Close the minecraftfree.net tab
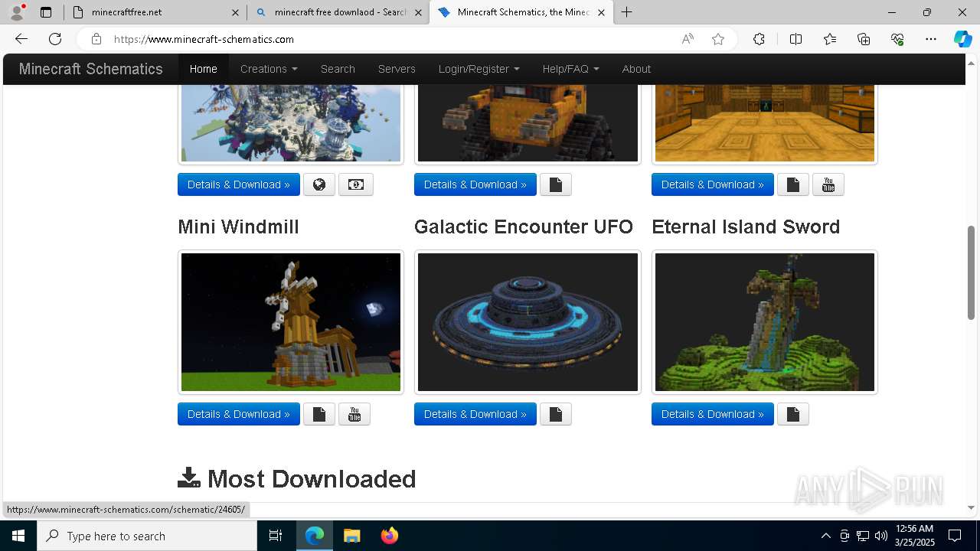The width and height of the screenshot is (980, 551). (x=235, y=12)
